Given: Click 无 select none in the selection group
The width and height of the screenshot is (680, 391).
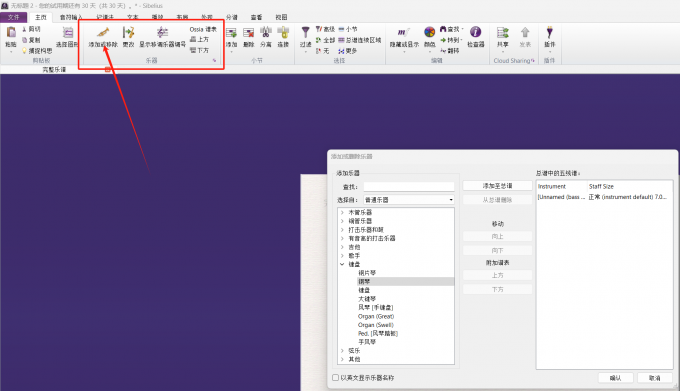Looking at the screenshot, I should pyautogui.click(x=322, y=51).
